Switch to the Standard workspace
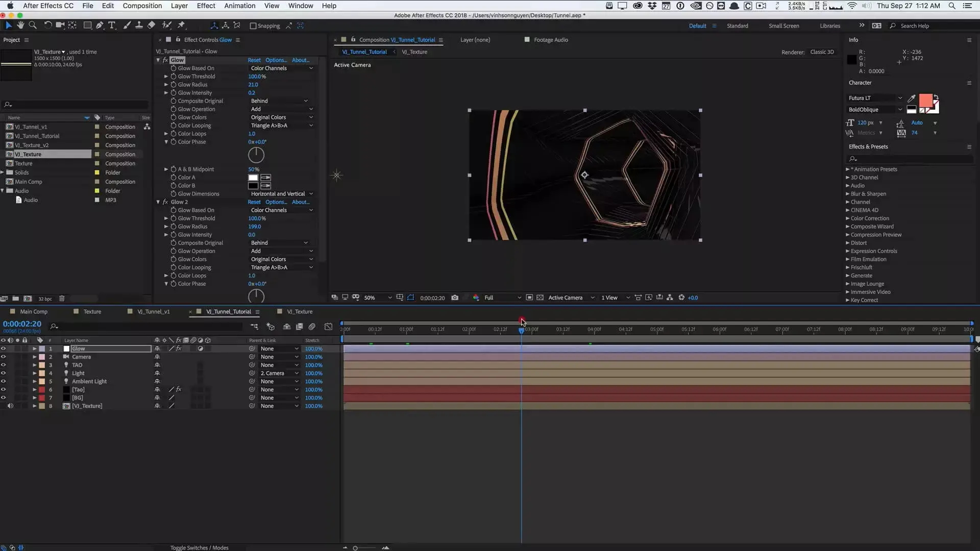Viewport: 980px width, 551px height. coord(737,26)
